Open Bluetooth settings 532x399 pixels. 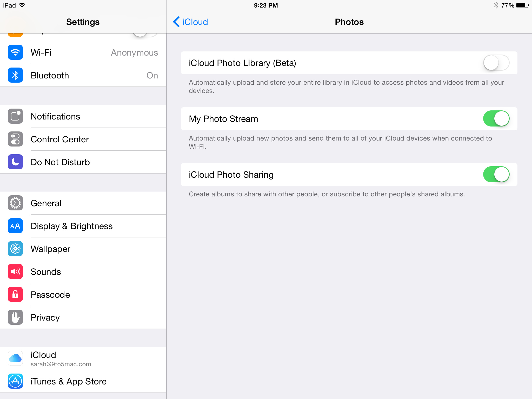[83, 75]
